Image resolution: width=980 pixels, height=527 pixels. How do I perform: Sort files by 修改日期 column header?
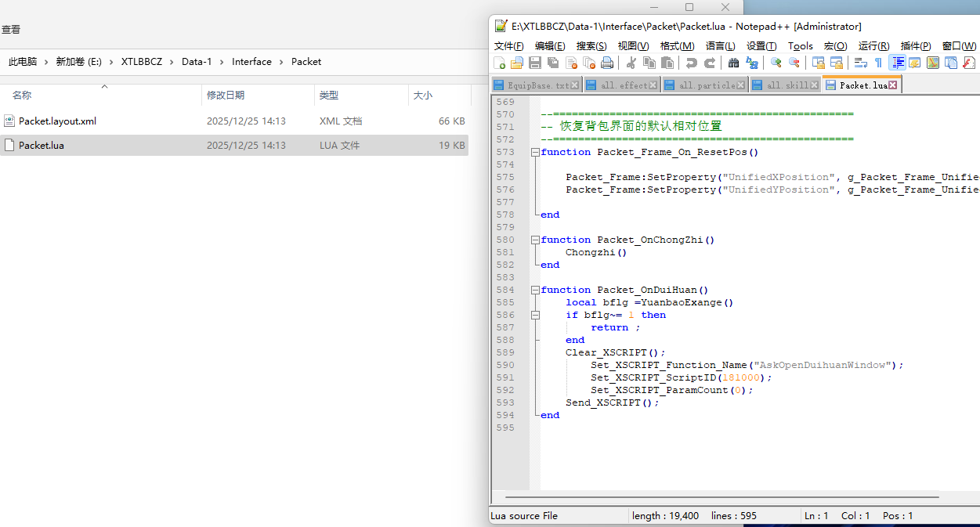click(226, 96)
